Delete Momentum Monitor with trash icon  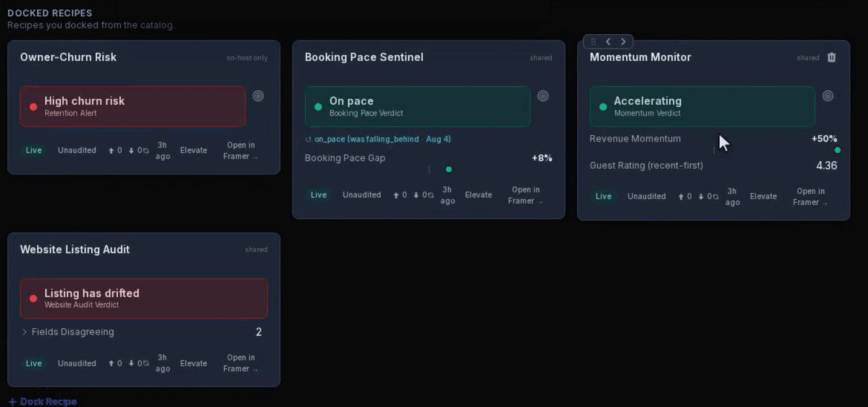831,57
